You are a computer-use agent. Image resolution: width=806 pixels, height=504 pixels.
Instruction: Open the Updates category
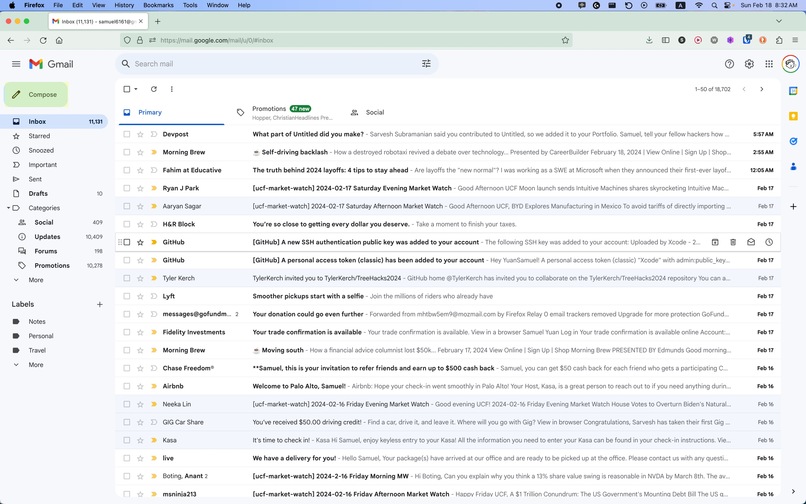(47, 237)
